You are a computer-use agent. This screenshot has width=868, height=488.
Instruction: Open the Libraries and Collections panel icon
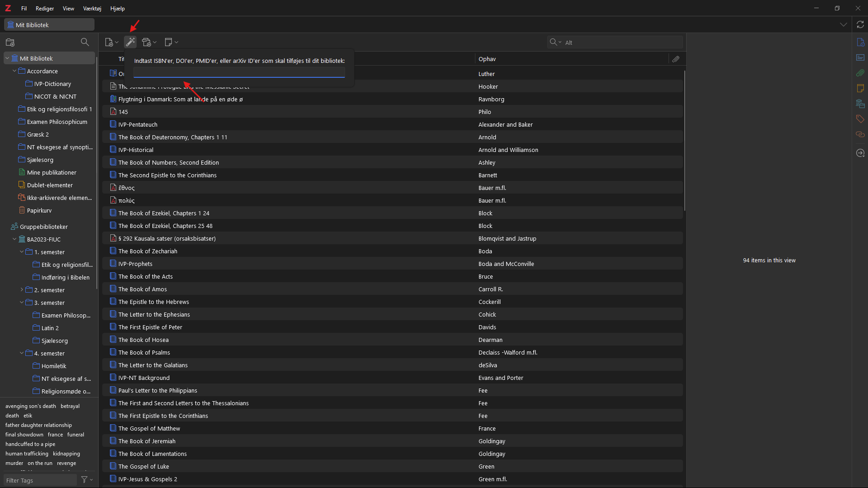860,104
